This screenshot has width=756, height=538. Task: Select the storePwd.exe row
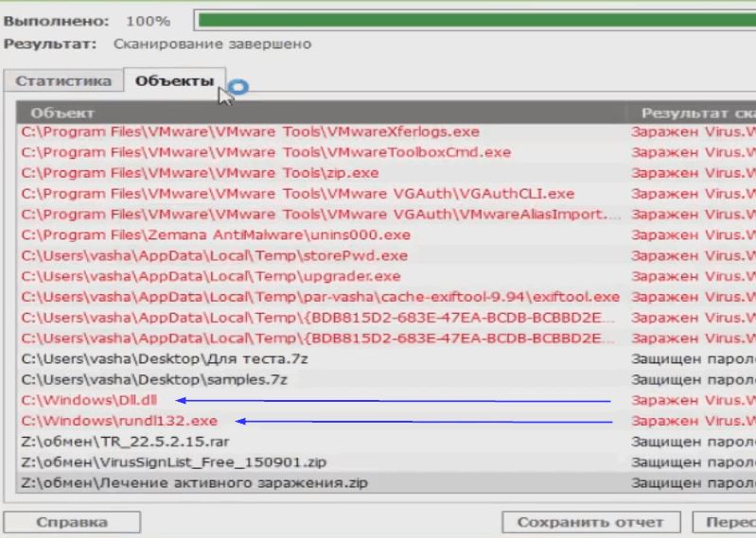tap(214, 255)
